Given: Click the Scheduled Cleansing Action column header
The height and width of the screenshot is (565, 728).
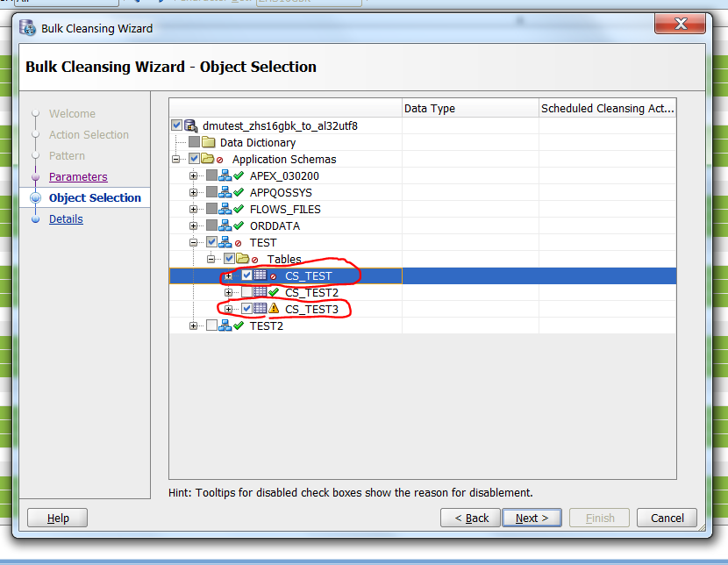Looking at the screenshot, I should tap(607, 108).
